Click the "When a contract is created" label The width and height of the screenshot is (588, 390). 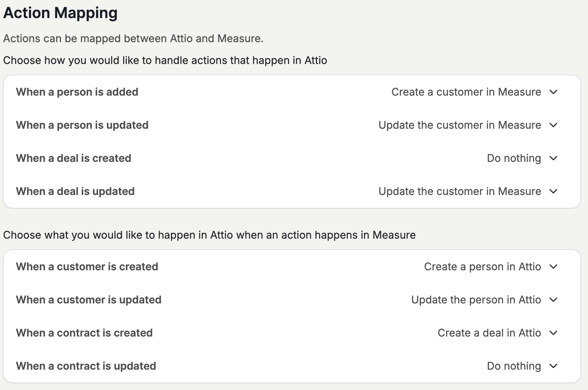pyautogui.click(x=84, y=333)
